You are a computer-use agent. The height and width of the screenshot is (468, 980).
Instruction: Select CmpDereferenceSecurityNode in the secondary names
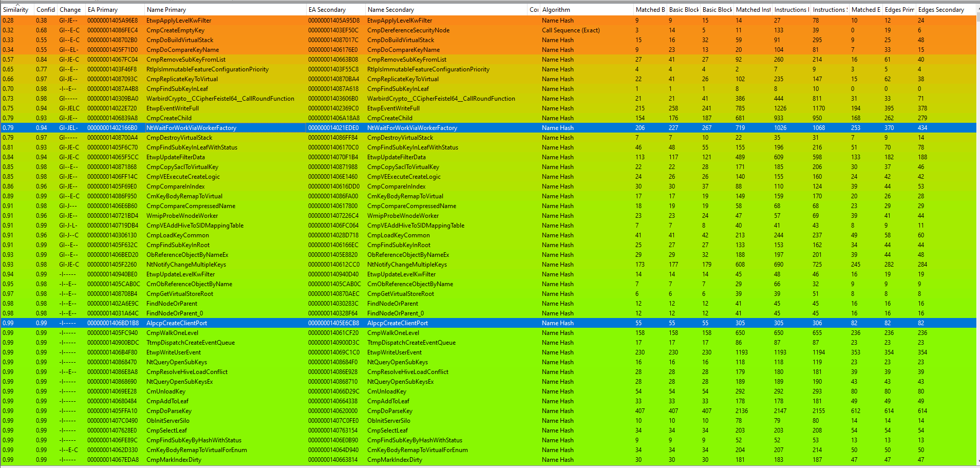tap(408, 30)
